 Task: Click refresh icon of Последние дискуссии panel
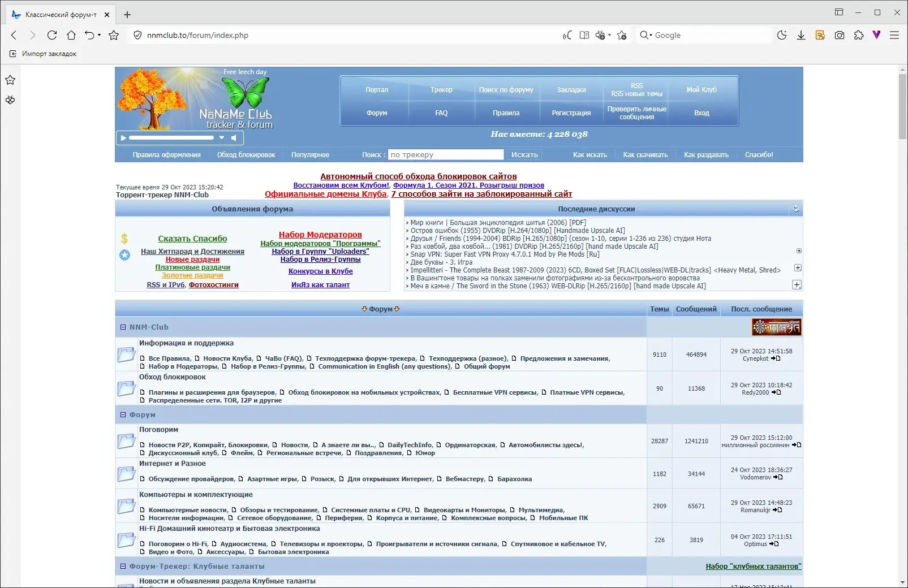pos(796,209)
